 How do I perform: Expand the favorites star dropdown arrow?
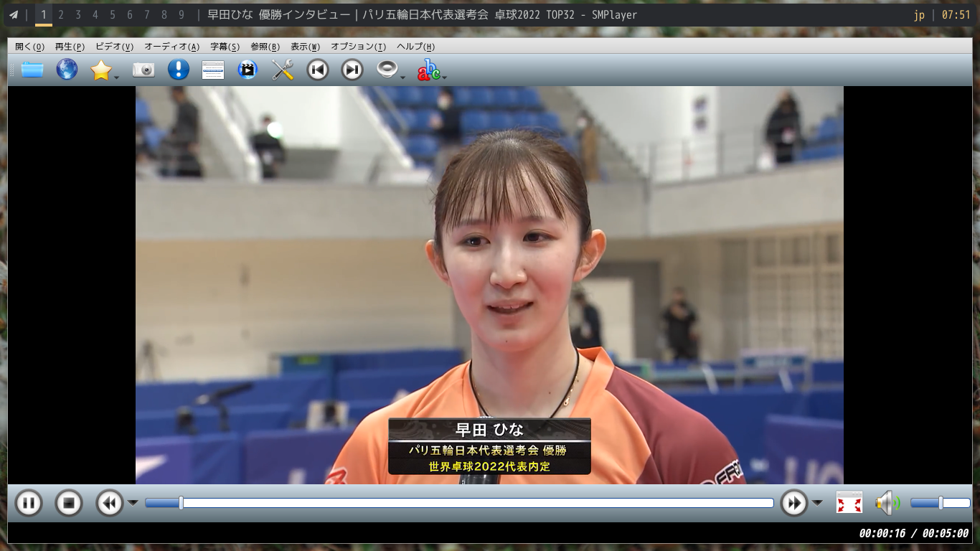click(x=117, y=77)
